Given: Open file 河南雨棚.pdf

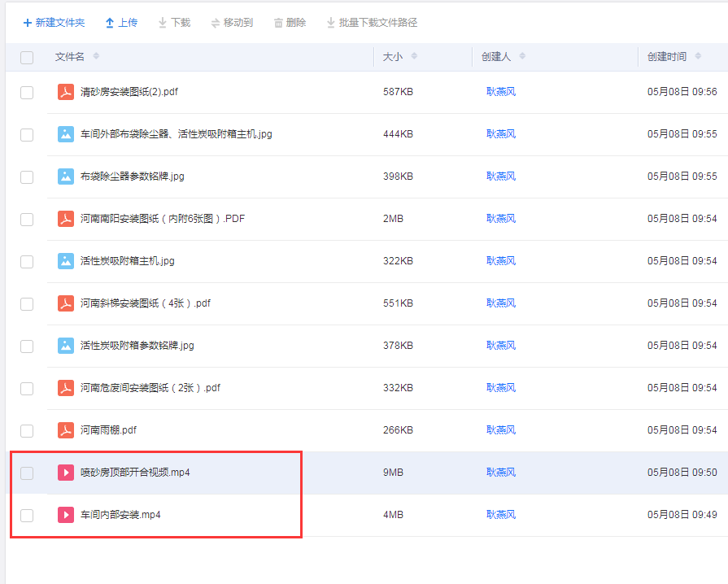Looking at the screenshot, I should pos(109,430).
